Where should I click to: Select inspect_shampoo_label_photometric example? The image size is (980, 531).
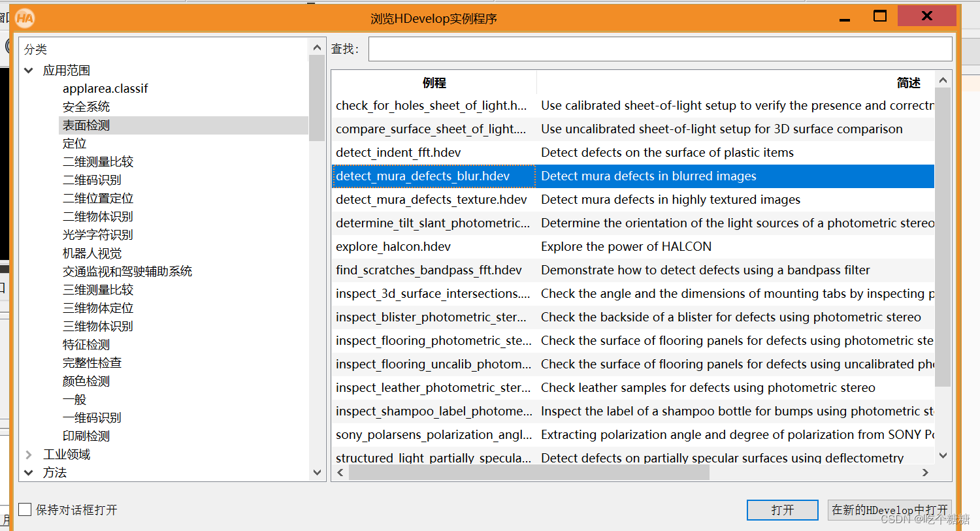click(434, 411)
